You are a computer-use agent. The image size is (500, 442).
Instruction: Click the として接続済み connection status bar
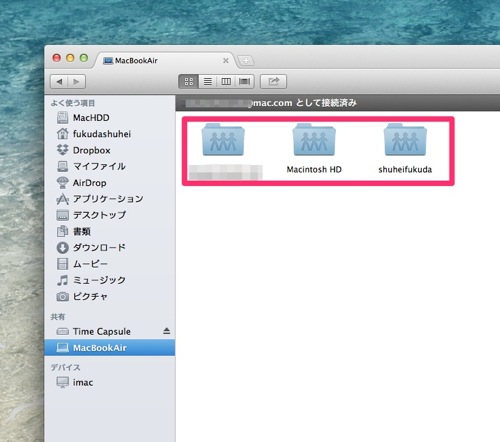point(338,103)
